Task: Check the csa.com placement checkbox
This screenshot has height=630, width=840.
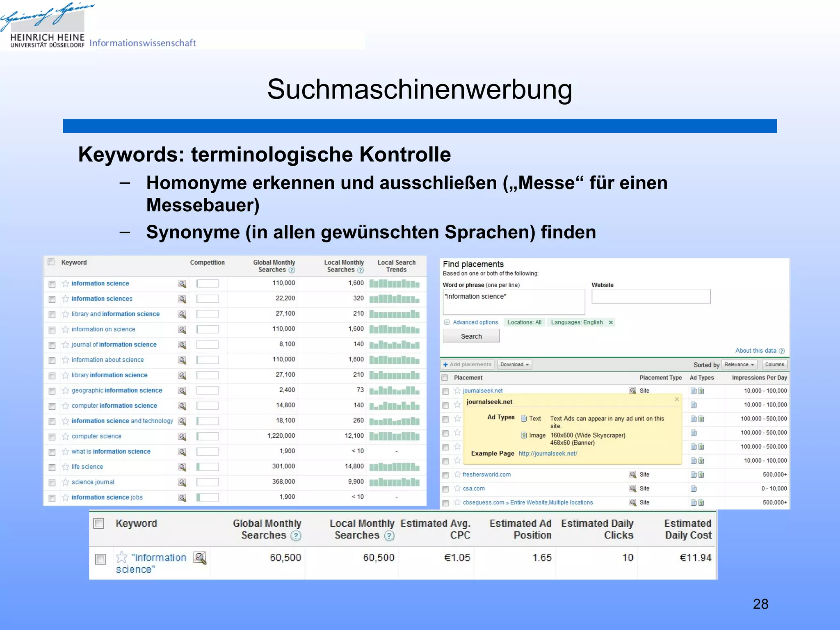Action: click(x=445, y=489)
